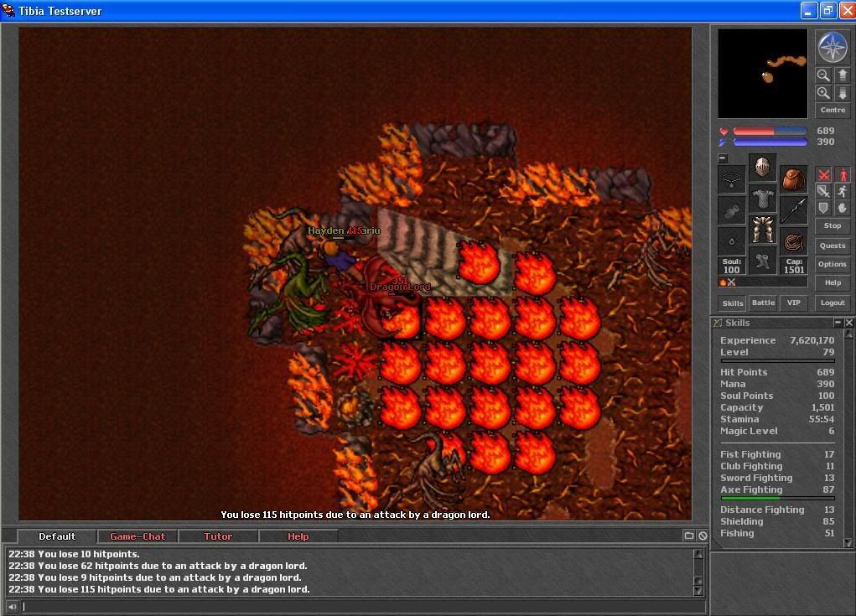Select the ring slot

pyautogui.click(x=732, y=241)
